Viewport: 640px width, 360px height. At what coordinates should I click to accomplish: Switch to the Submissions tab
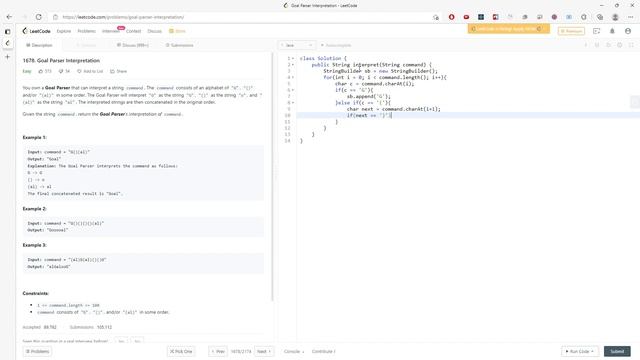coord(180,45)
